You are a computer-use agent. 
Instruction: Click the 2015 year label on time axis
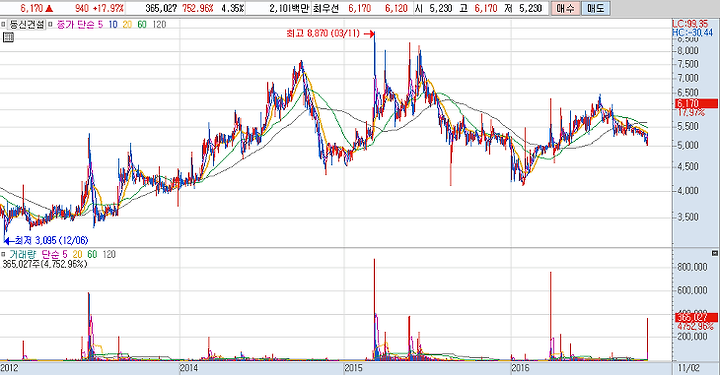click(x=354, y=368)
